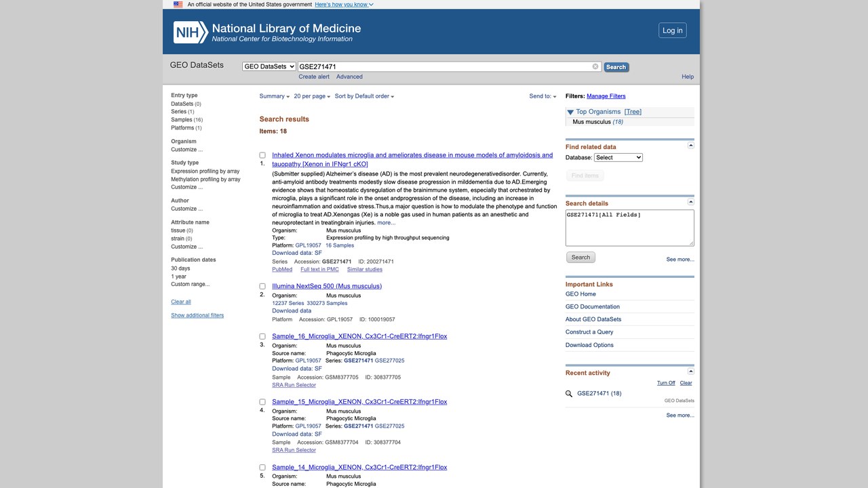The image size is (868, 488).
Task: Check the Sample_16_Microglia_XENON result box
Action: pyautogui.click(x=262, y=336)
